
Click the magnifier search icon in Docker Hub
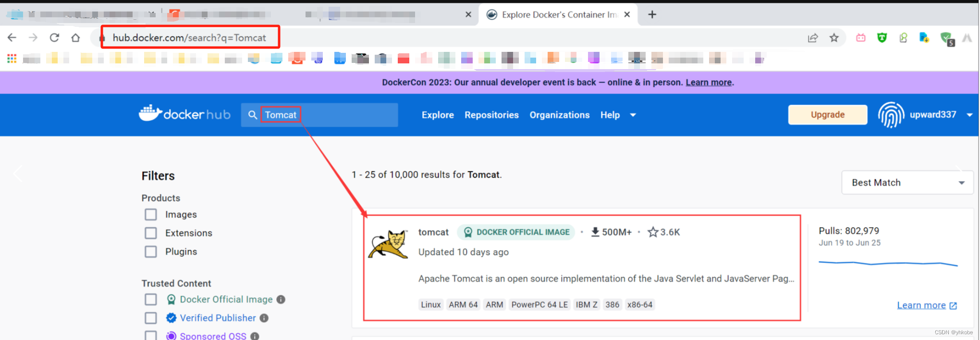click(252, 115)
